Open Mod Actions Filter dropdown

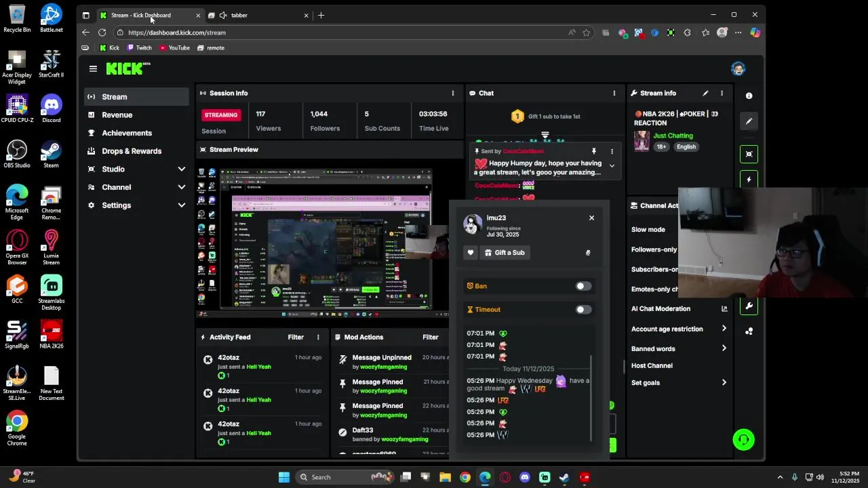431,337
